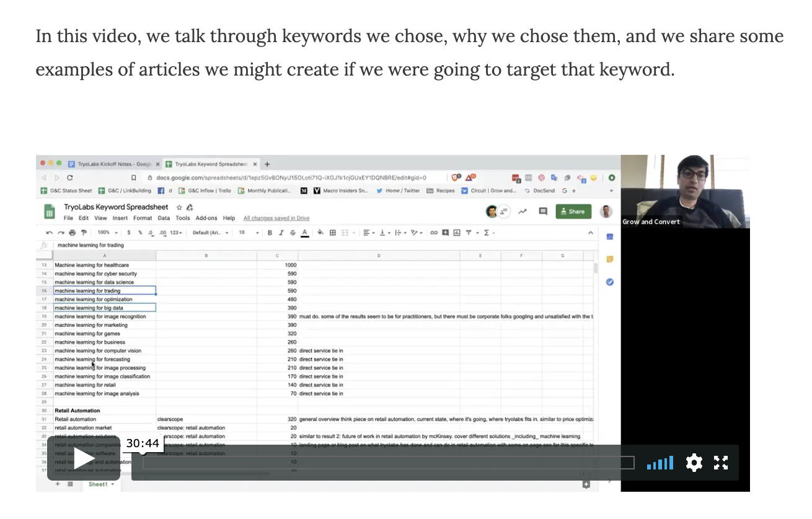
Task: Format as currency with dollar sign
Action: pos(128,233)
